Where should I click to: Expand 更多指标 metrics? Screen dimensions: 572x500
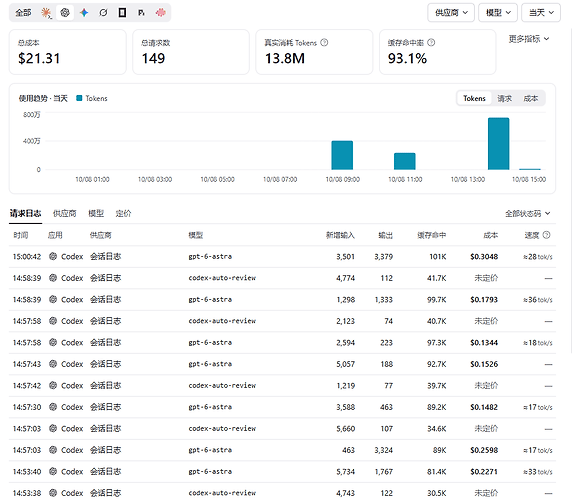click(529, 39)
